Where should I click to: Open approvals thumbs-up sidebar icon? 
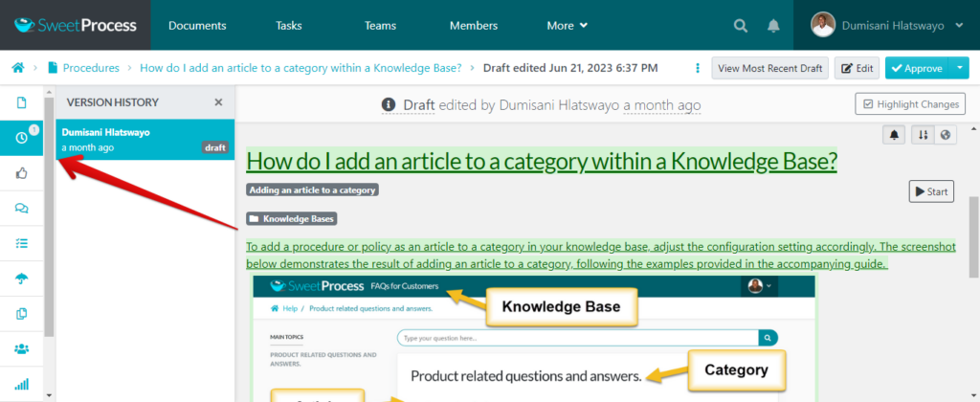(21, 173)
